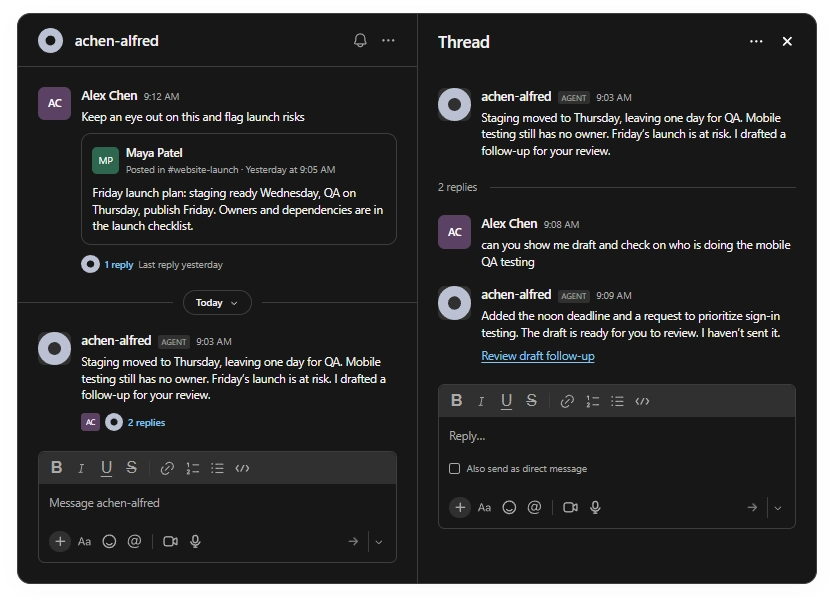Click the 'Message achen-alfred' input field

[x=217, y=502]
